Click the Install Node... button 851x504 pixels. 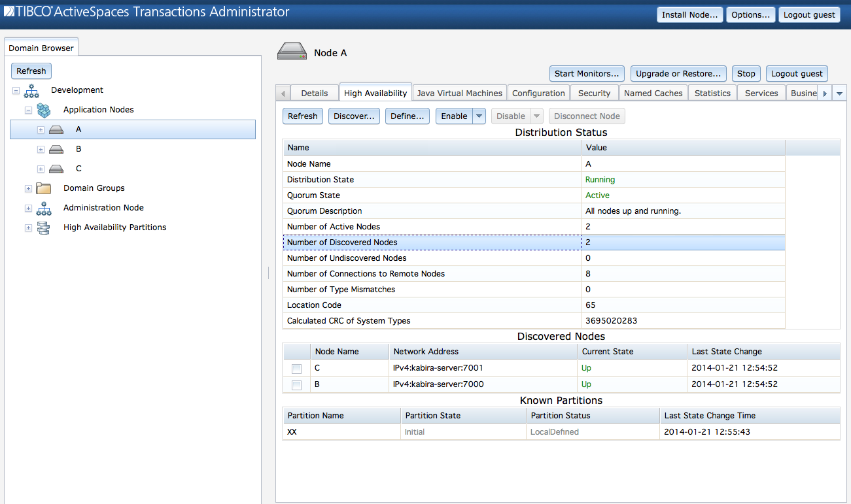689,15
